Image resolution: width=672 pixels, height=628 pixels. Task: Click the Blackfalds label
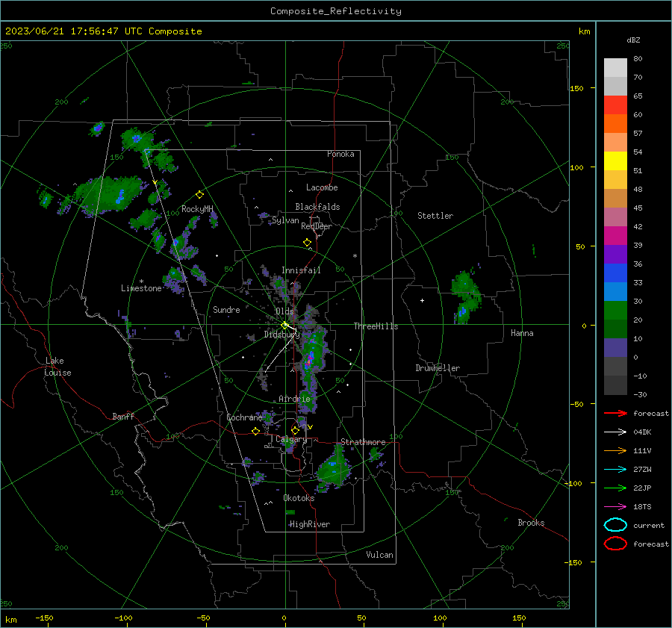click(317, 207)
